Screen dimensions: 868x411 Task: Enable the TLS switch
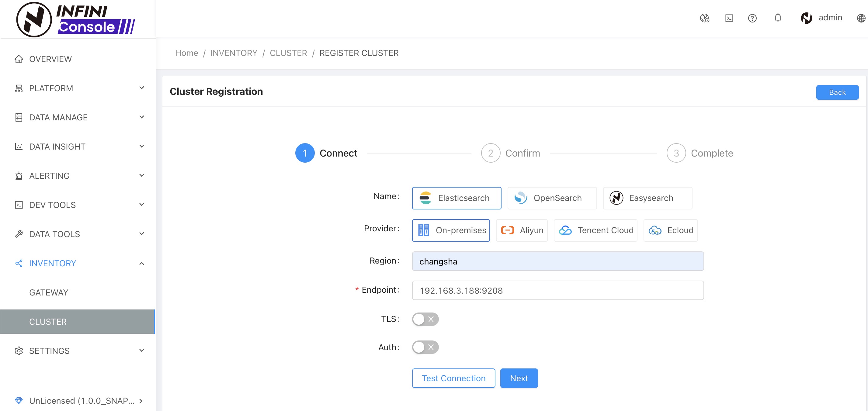tap(425, 319)
